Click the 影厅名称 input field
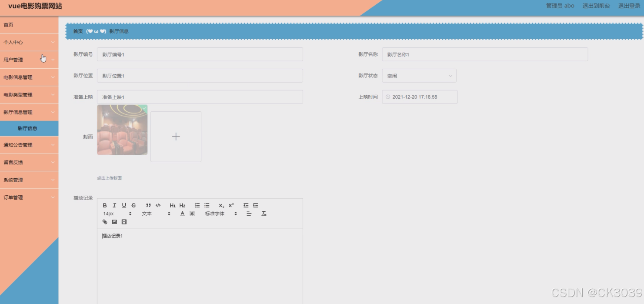 click(485, 54)
